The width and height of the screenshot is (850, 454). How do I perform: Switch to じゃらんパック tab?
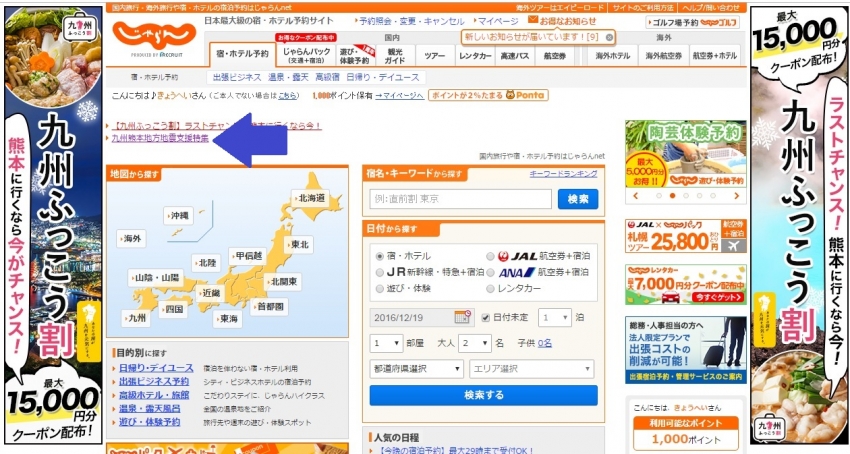[x=306, y=55]
